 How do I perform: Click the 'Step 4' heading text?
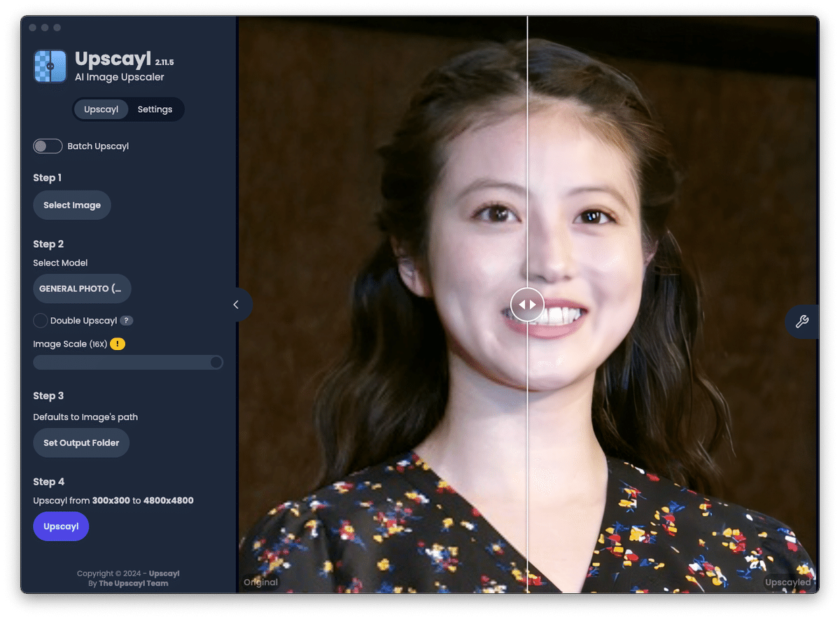(49, 482)
